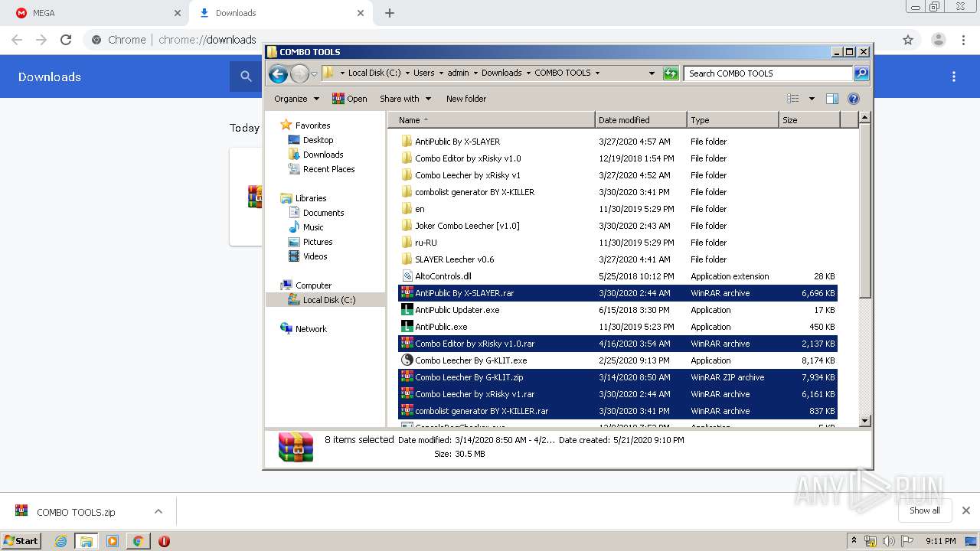980x551 pixels.
Task: Click the Windows Explorer taskbar icon
Action: click(87, 541)
